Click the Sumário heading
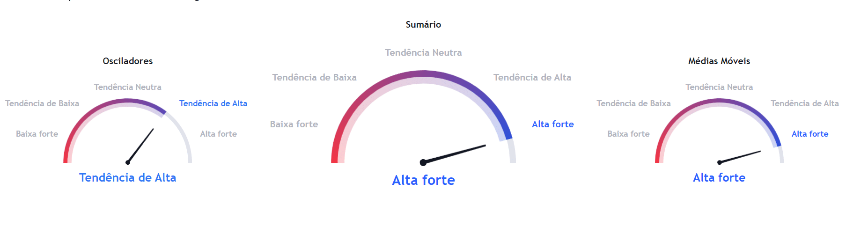This screenshot has width=868, height=234. (423, 24)
